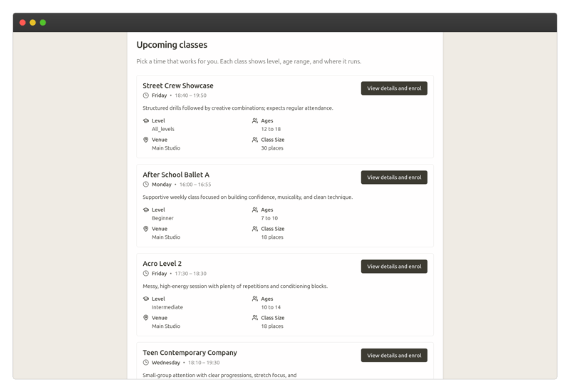Click the 18:10 – 19:30 time text
Image resolution: width=570 pixels, height=392 pixels.
coord(204,363)
